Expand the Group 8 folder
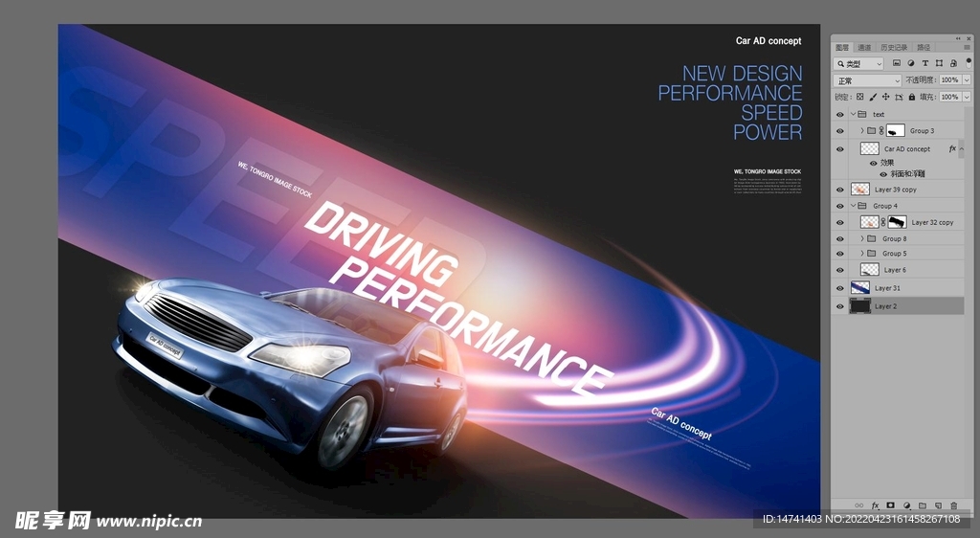 (x=862, y=238)
